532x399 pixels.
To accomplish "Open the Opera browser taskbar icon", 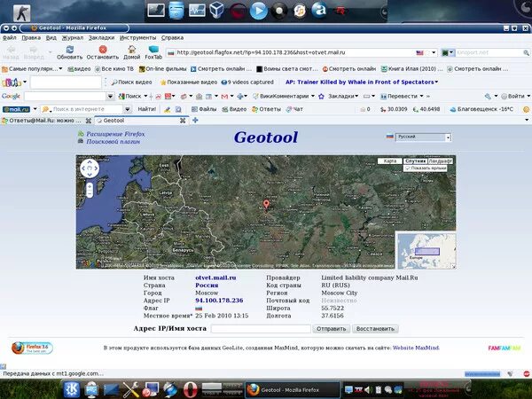I will coord(190,389).
